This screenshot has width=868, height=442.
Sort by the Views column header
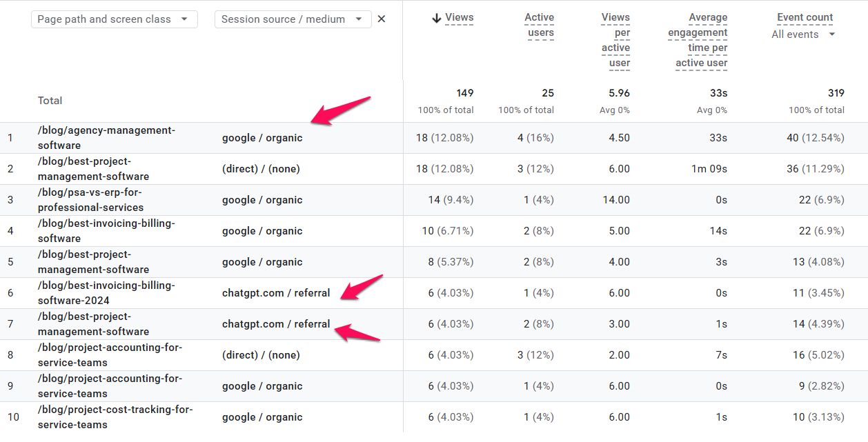(460, 18)
